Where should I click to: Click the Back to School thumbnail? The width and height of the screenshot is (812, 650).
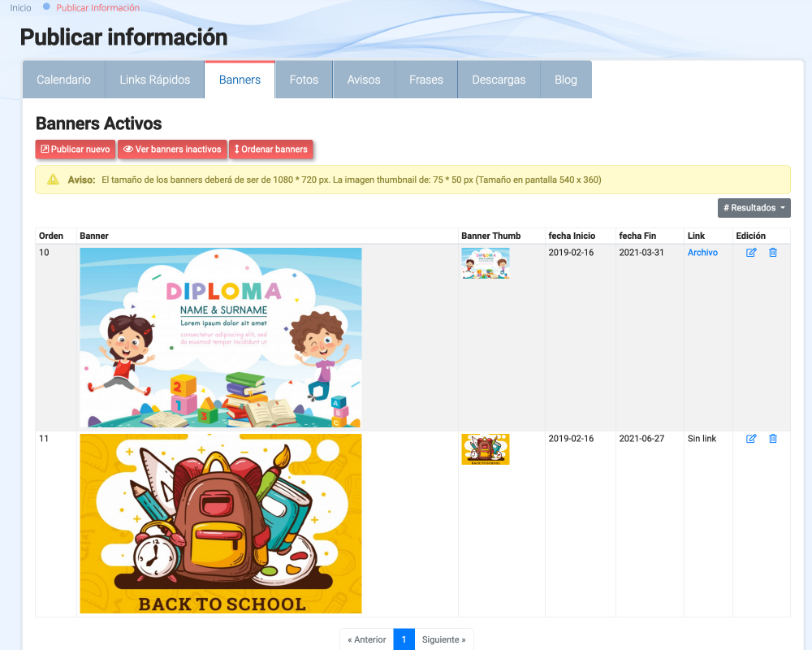coord(486,449)
